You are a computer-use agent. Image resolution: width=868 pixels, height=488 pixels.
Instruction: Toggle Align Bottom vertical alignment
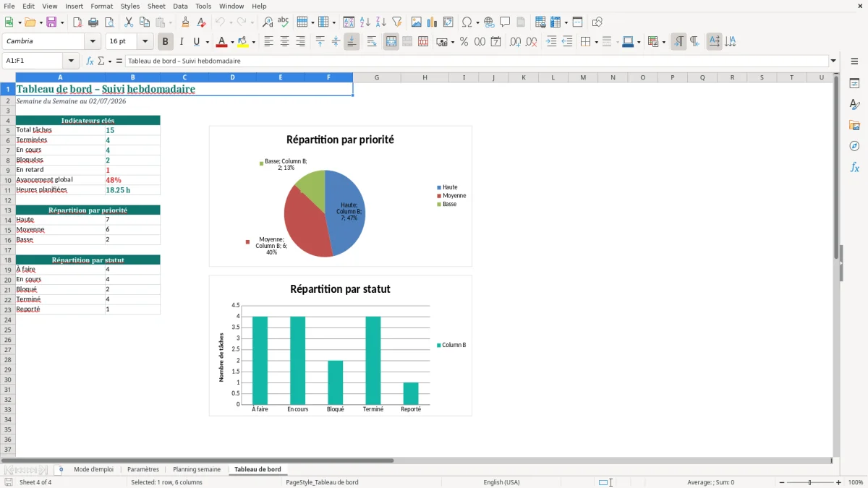[x=352, y=42]
